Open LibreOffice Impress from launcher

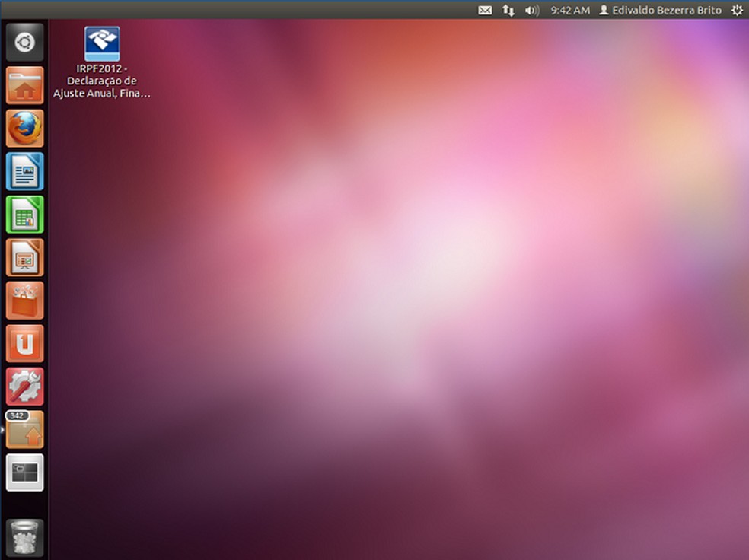25,257
